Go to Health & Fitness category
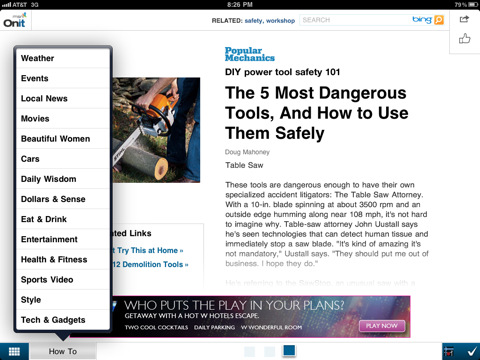Image resolution: width=480 pixels, height=360 pixels. pyautogui.click(x=63, y=259)
